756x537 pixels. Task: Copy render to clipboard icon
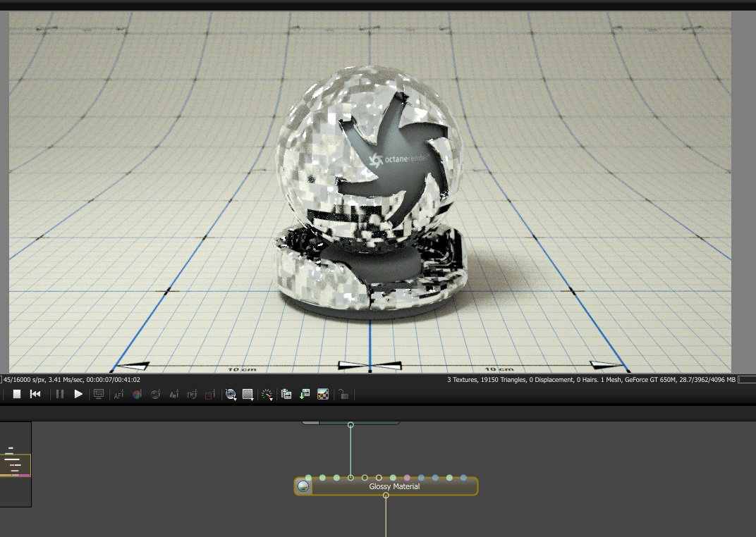click(286, 395)
